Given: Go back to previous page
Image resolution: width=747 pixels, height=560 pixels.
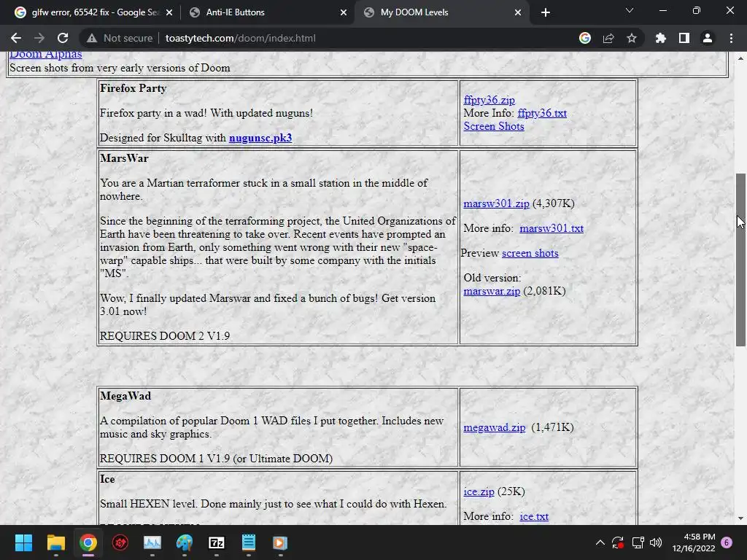Looking at the screenshot, I should 16,38.
